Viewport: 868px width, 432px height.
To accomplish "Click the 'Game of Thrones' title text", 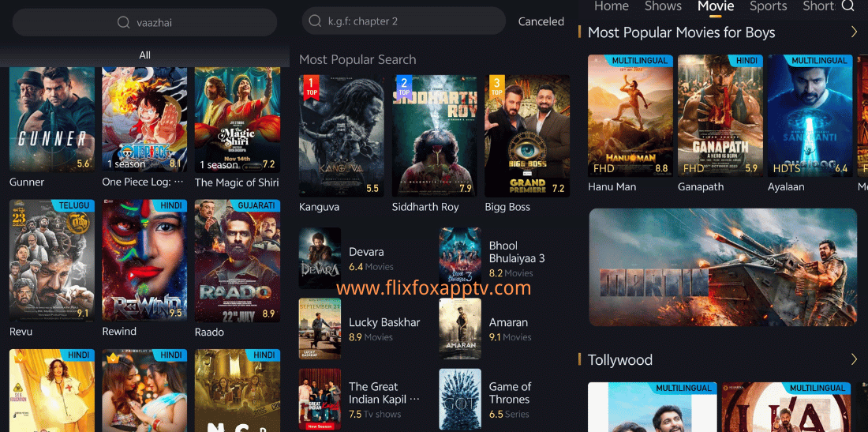I will point(510,393).
